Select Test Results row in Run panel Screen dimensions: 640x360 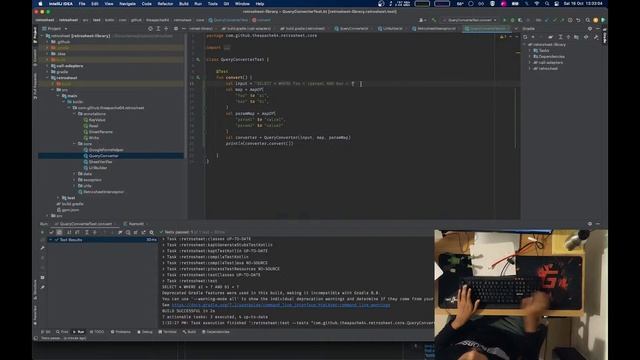click(103, 240)
